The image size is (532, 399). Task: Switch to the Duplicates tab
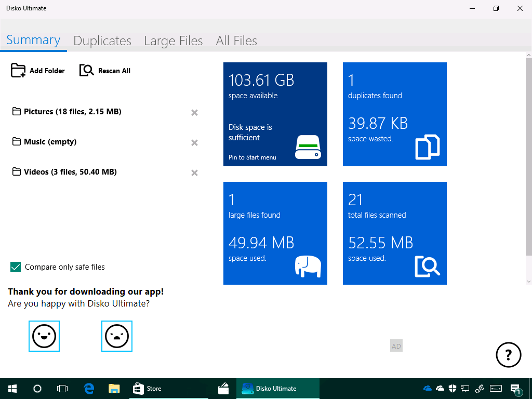point(102,41)
